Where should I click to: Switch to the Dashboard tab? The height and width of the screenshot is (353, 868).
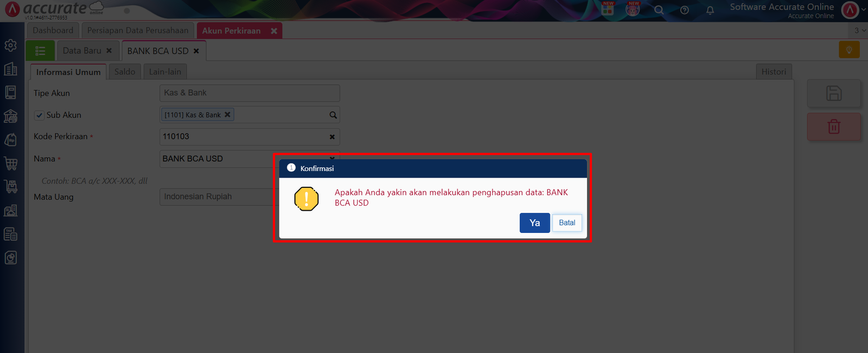[53, 30]
